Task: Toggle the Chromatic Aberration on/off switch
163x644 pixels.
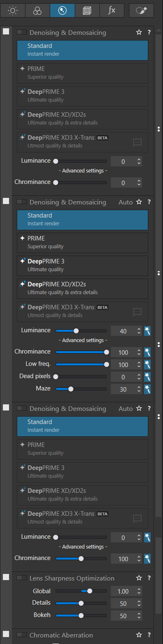Action: pos(21,635)
